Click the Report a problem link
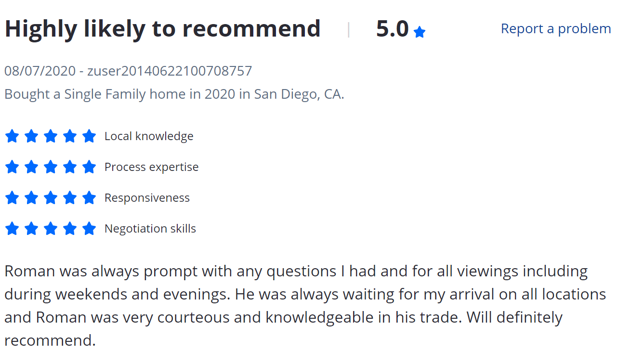The image size is (630, 364). [555, 29]
